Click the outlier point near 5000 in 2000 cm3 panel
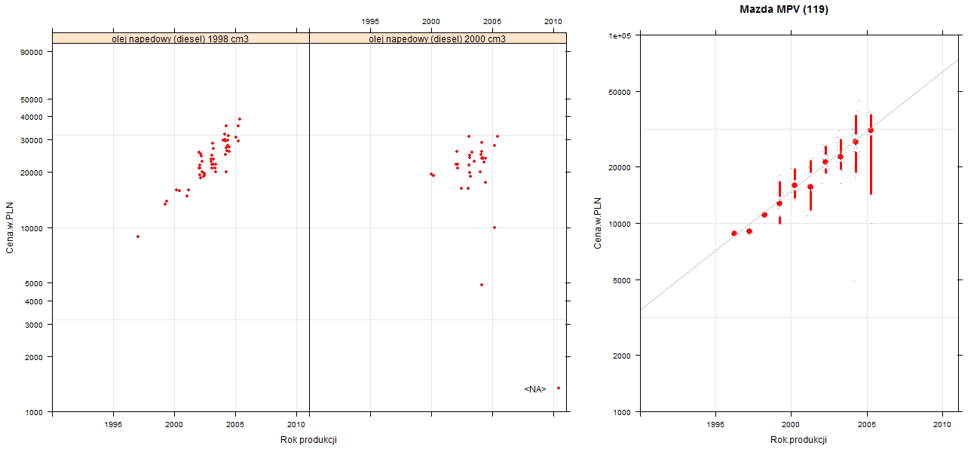Image resolution: width=980 pixels, height=452 pixels. coord(482,285)
